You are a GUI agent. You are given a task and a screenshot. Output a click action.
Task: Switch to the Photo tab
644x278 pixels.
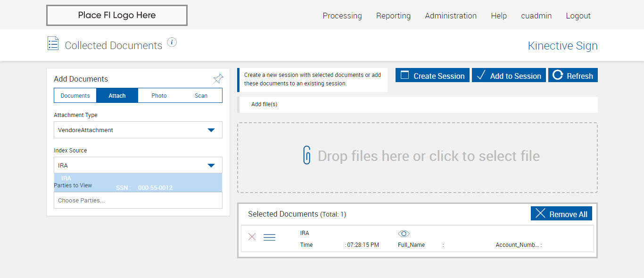[x=159, y=96]
